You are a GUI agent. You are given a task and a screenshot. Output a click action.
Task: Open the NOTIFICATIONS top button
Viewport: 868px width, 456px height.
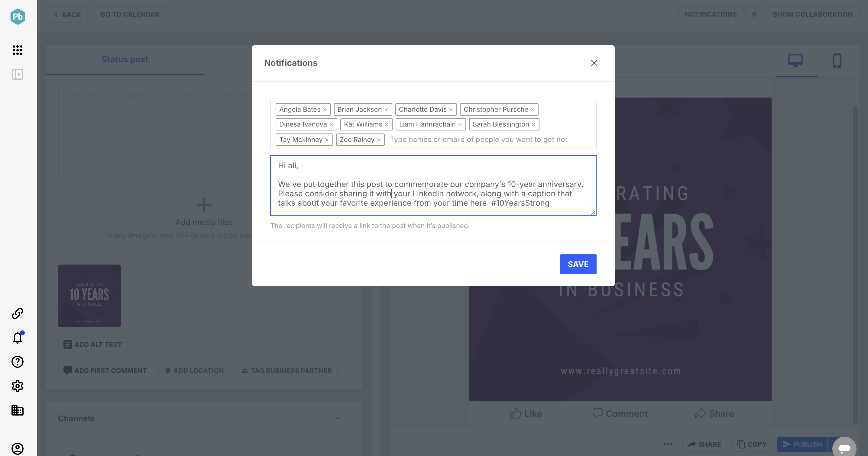pos(710,14)
